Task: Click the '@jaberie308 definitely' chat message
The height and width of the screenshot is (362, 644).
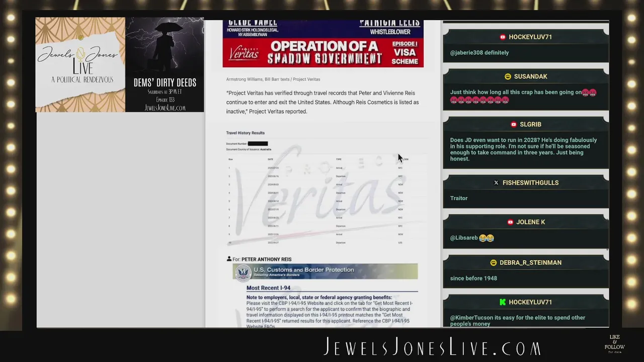Action: [x=479, y=52]
